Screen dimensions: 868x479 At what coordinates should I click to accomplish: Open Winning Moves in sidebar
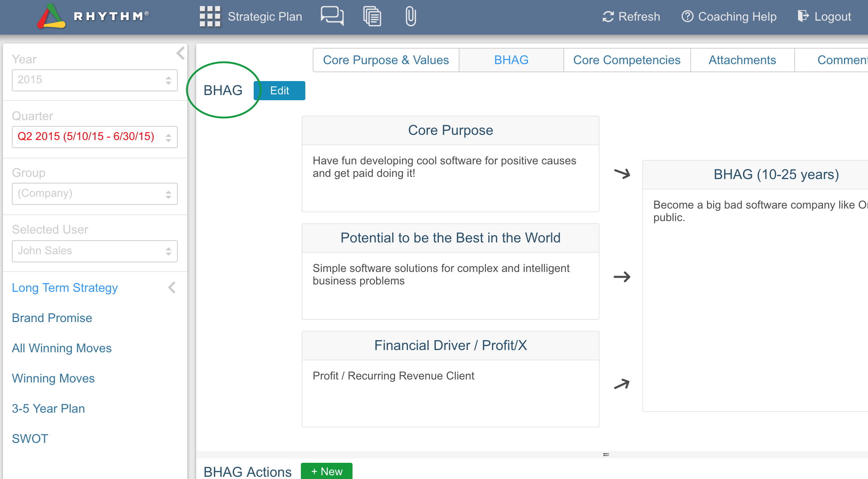point(53,378)
